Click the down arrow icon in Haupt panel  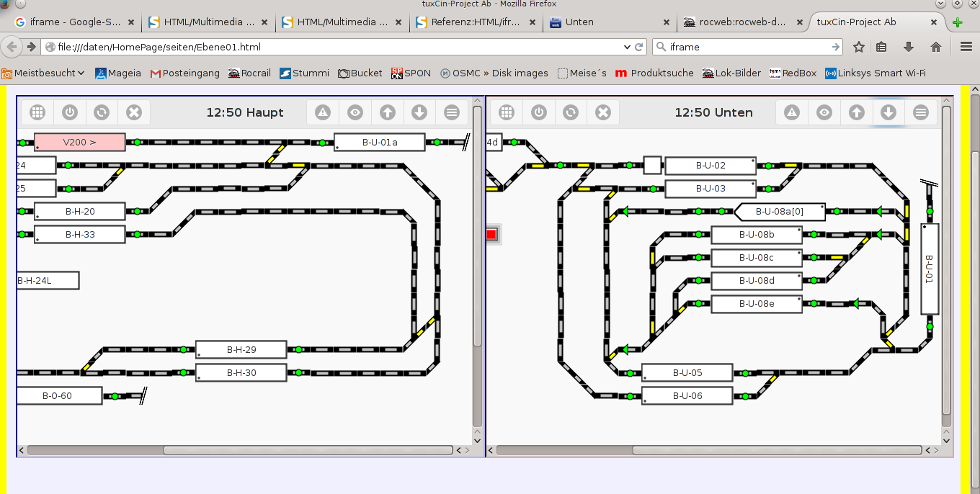point(419,112)
